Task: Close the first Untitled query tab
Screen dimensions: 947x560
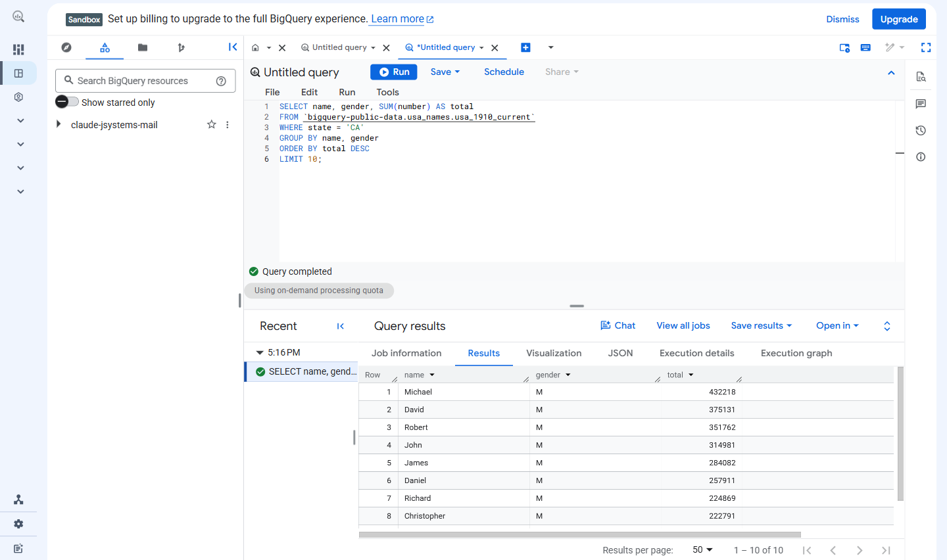Action: (x=387, y=47)
